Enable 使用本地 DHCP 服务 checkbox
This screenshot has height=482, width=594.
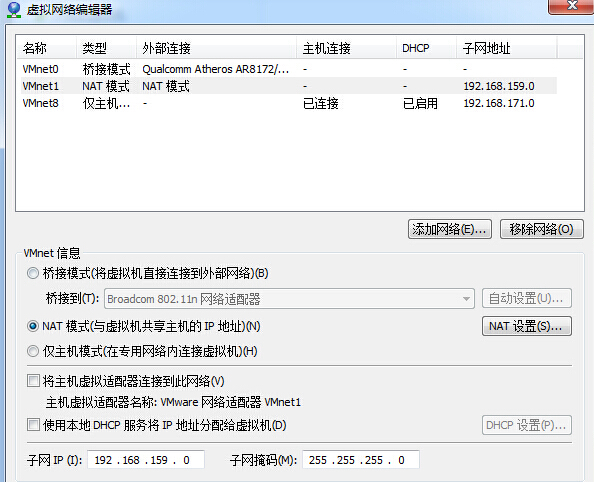point(33,425)
